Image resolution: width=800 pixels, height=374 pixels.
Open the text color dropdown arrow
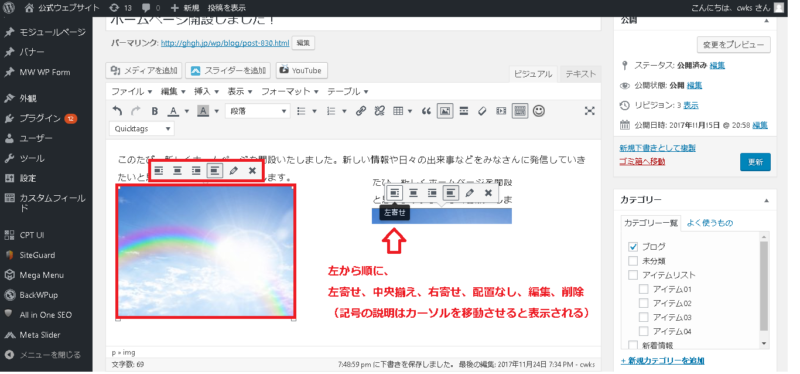coord(186,111)
